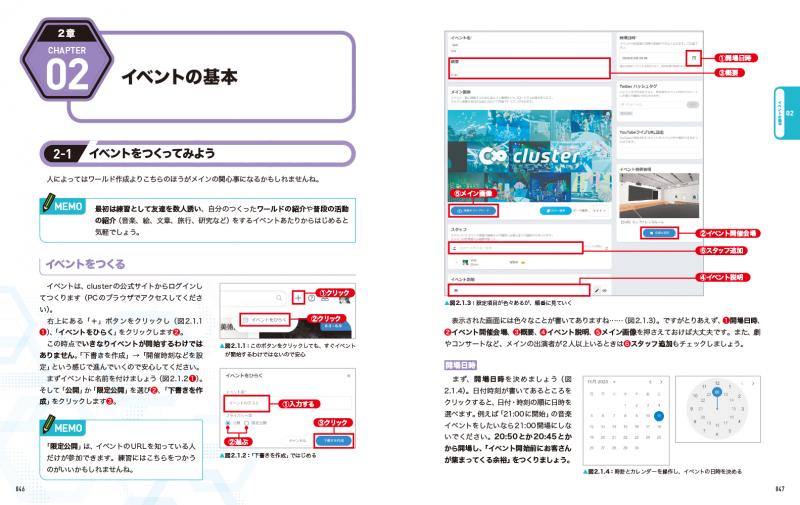Select 12 on the clock face
This screenshot has width=800, height=505.
click(x=717, y=383)
